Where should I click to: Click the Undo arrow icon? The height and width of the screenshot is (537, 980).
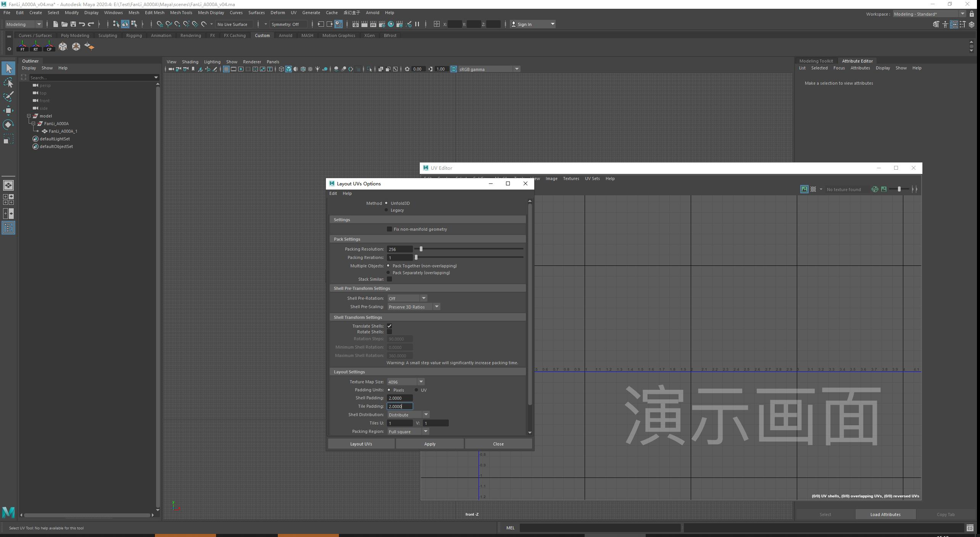[x=82, y=24]
